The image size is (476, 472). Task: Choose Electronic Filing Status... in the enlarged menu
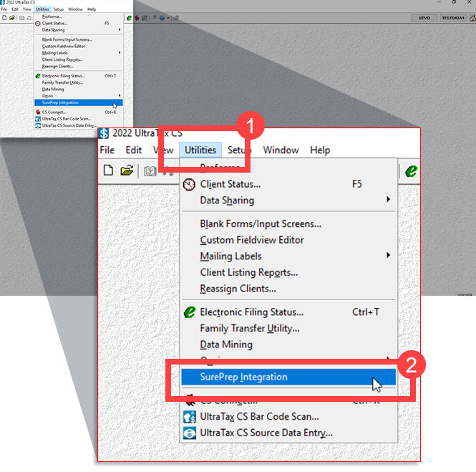pos(288,312)
